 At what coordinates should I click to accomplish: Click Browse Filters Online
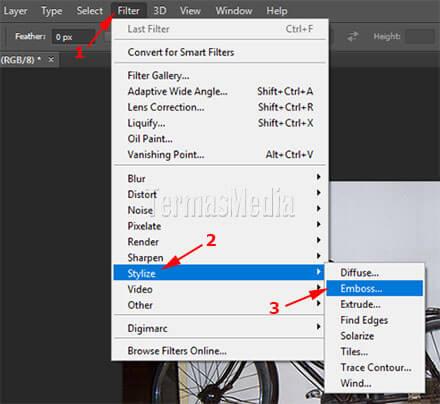[218, 351]
